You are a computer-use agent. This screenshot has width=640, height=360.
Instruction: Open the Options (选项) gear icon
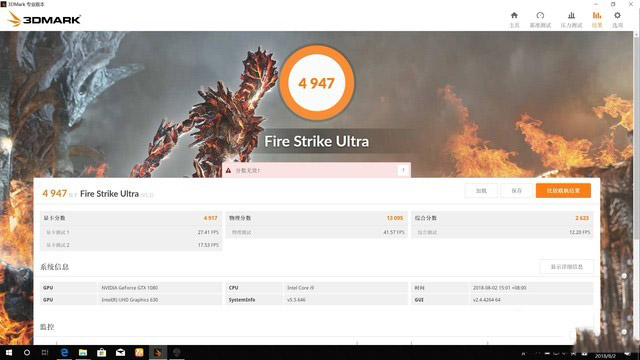[617, 16]
